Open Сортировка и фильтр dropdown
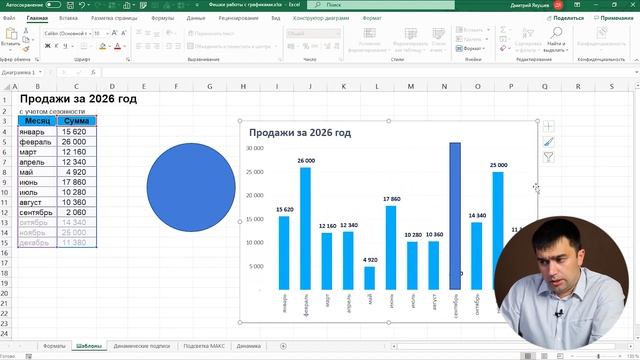The height and width of the screenshot is (360, 640). coord(528,39)
